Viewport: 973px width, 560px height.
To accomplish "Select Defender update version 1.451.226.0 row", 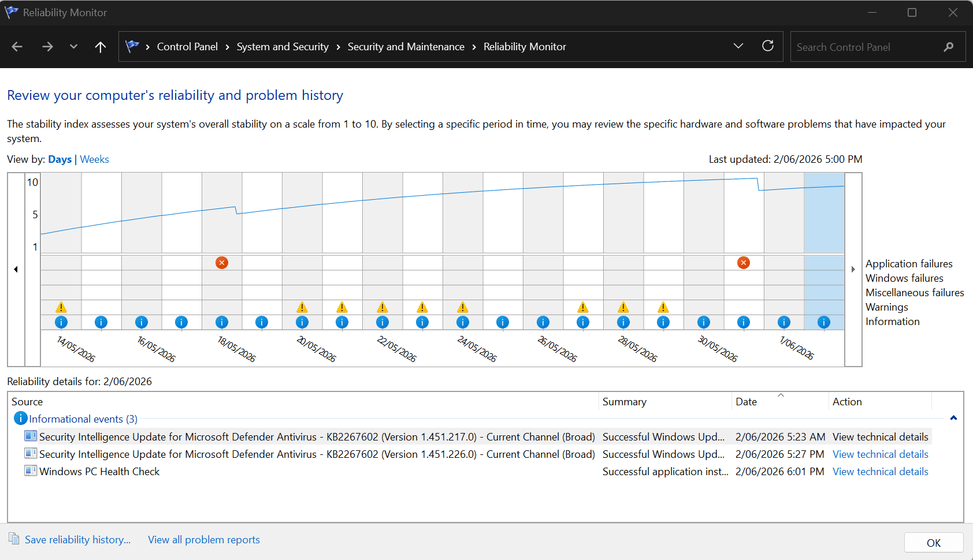I will (477, 454).
